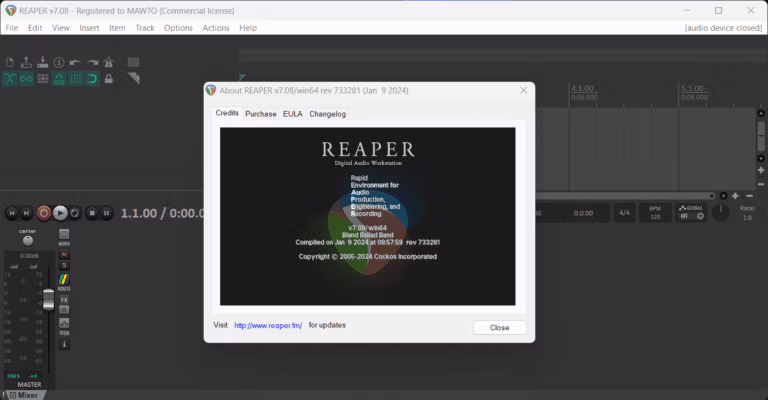Image resolution: width=768 pixels, height=400 pixels.
Task: Start recording with the red record button
Action: click(x=44, y=213)
